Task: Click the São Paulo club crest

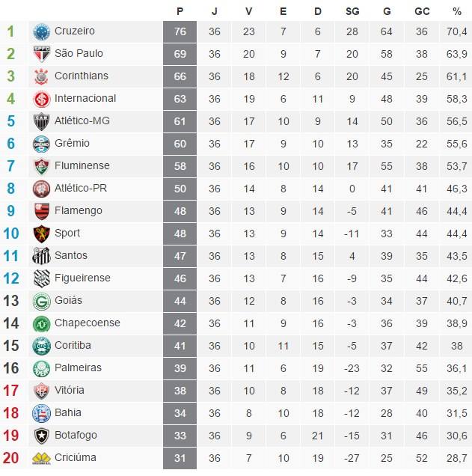Action: pyautogui.click(x=41, y=54)
